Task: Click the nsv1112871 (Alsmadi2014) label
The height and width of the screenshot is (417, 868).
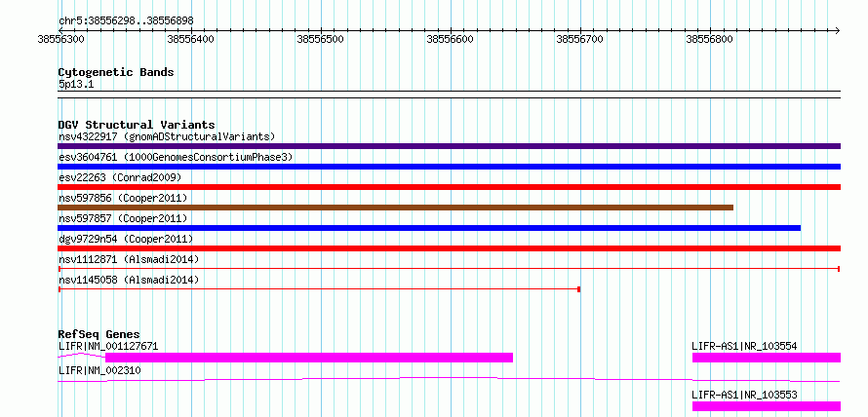Action: click(x=129, y=259)
